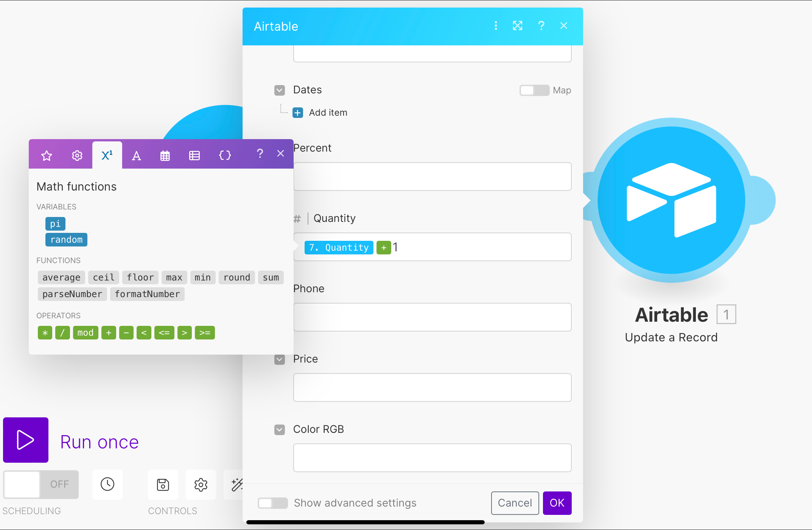Confirm with the OK button

557,503
